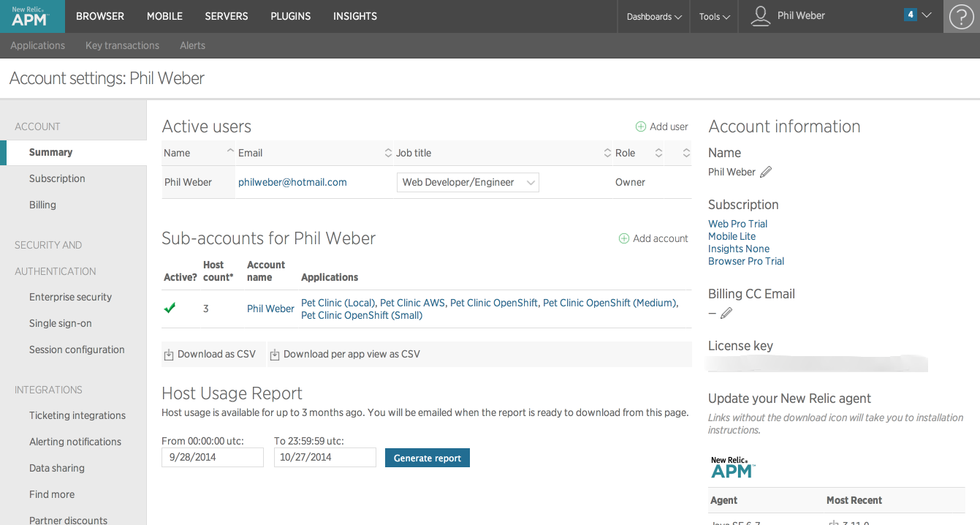This screenshot has height=525, width=980.
Task: Click the plus icon next to Add user
Action: [x=641, y=126]
